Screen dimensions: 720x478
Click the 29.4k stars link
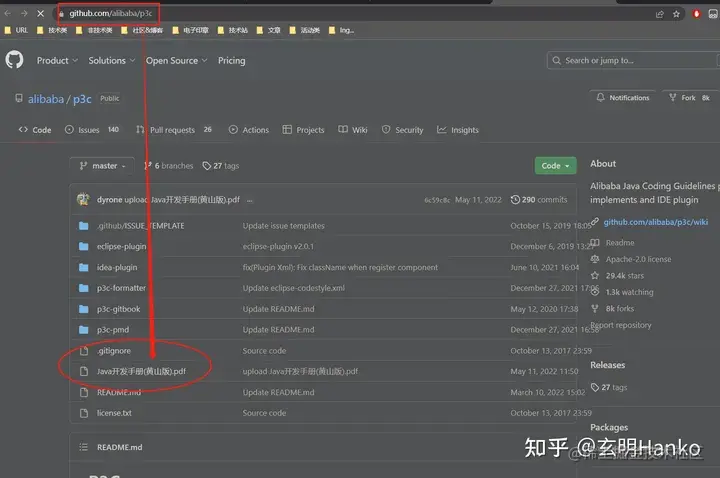pos(618,276)
